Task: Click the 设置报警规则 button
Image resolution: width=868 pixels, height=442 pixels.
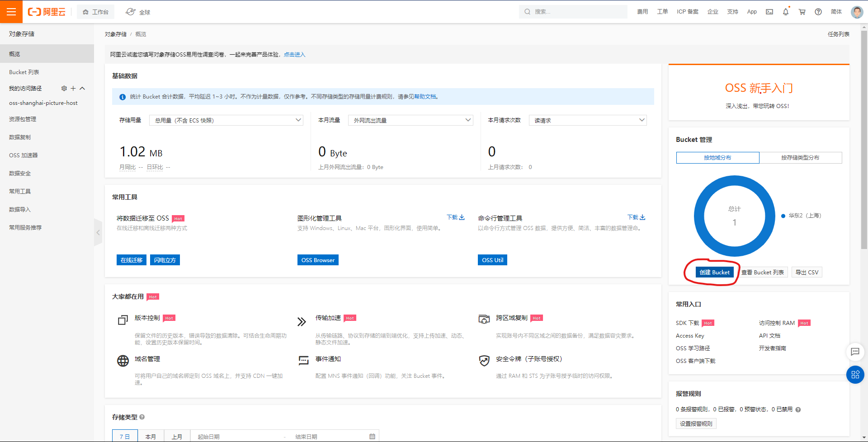Action: [696, 424]
